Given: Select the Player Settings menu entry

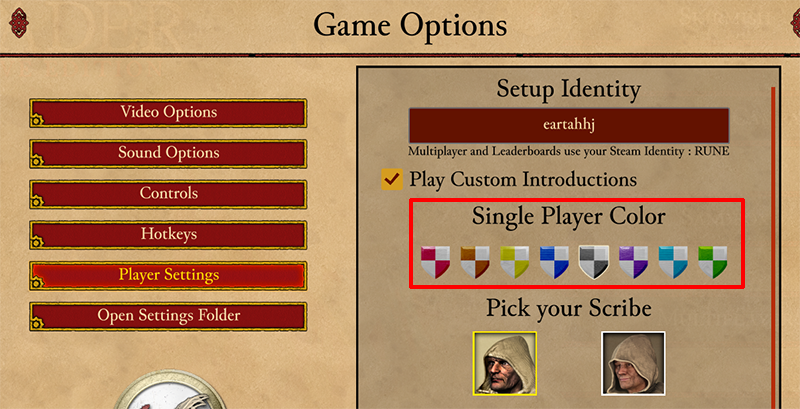Looking at the screenshot, I should point(168,276).
